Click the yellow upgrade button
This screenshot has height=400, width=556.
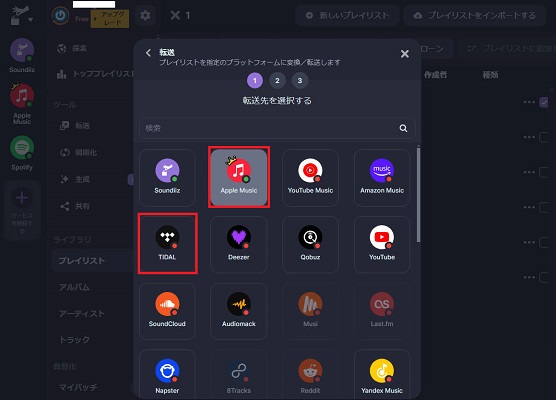[x=110, y=18]
